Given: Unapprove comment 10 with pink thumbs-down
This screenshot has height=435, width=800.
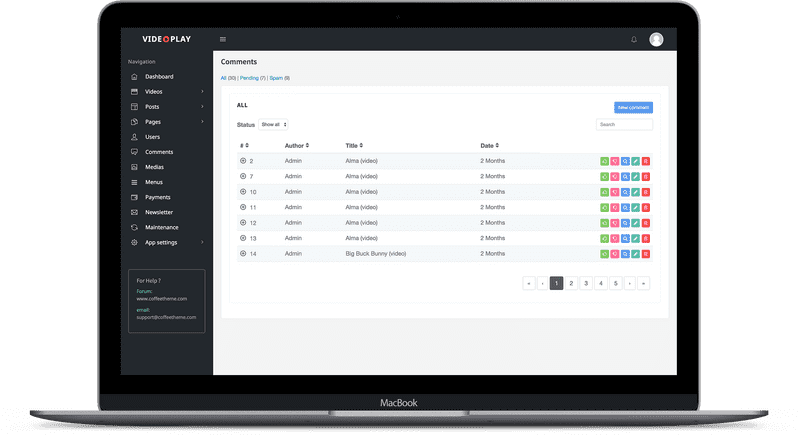Looking at the screenshot, I should click(615, 192).
